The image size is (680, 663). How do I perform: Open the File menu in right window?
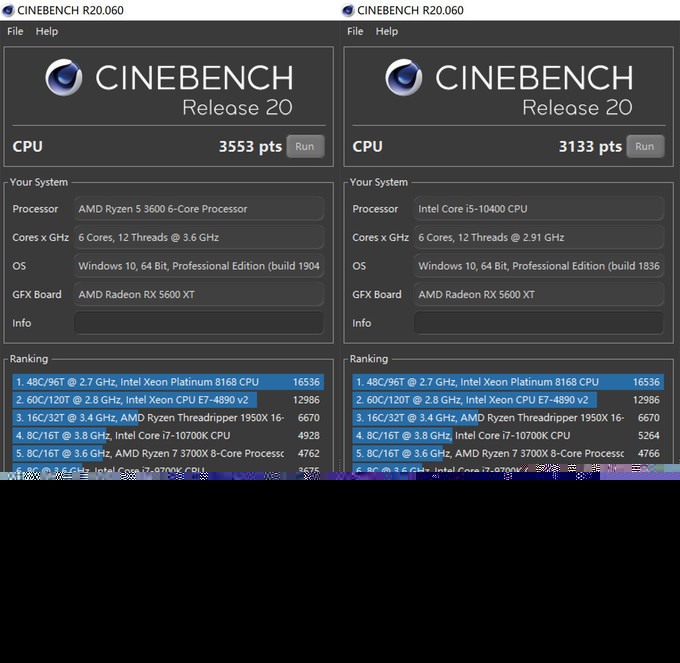355,31
